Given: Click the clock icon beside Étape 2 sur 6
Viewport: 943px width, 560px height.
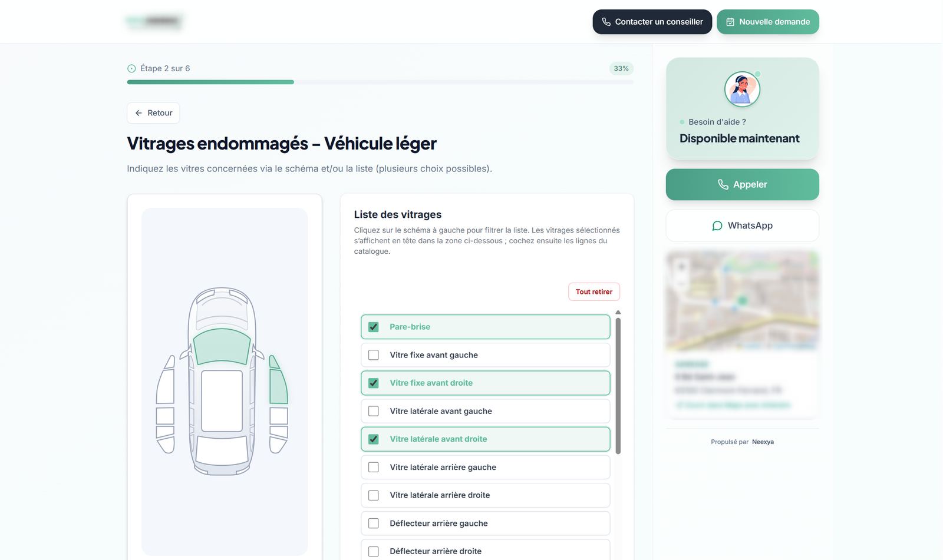Looking at the screenshot, I should pos(131,68).
